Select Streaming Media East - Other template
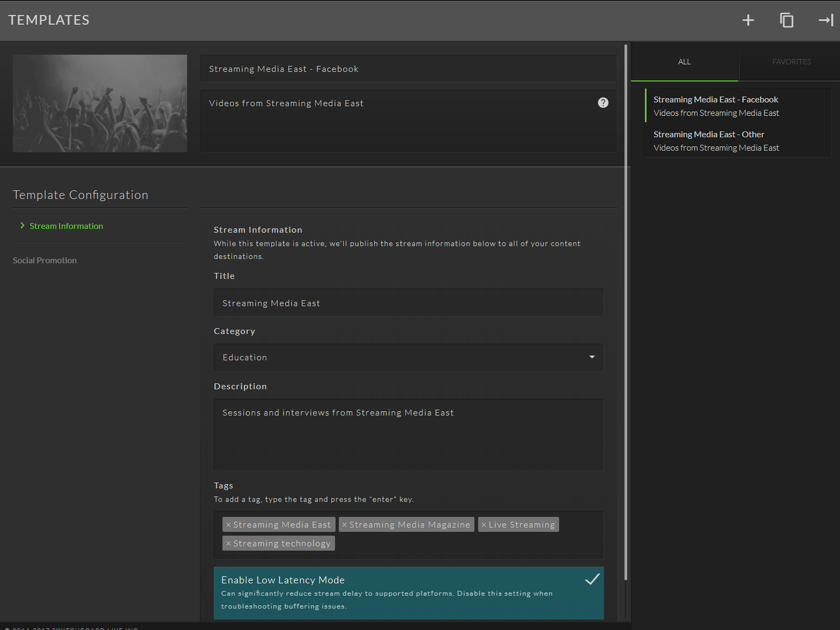The image size is (840, 630). [738, 140]
